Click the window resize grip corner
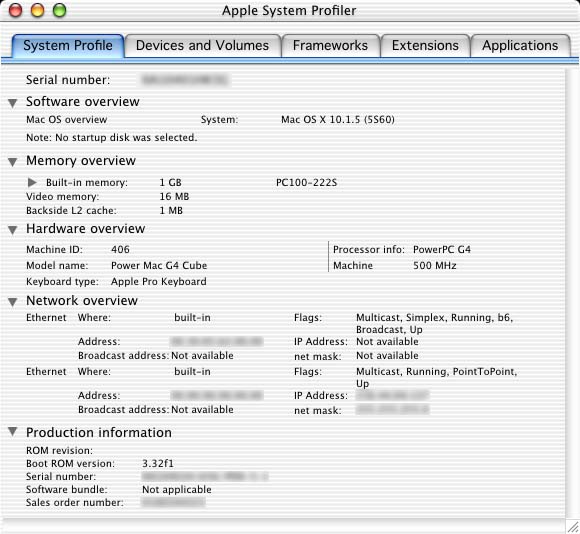580x534 pixels. (x=573, y=526)
